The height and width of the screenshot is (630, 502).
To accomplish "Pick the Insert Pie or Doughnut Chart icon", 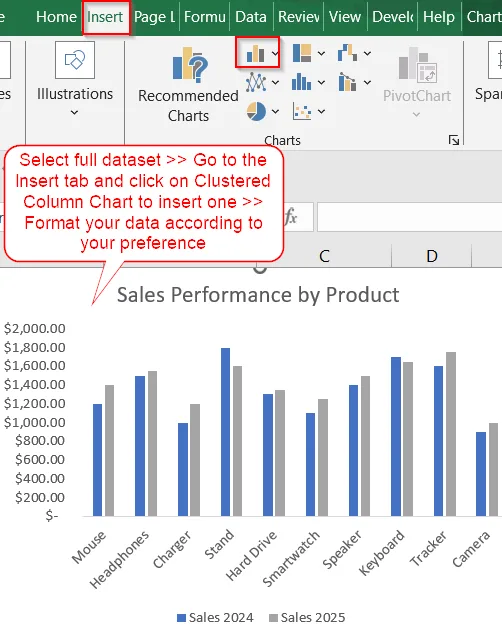I will pos(256,111).
